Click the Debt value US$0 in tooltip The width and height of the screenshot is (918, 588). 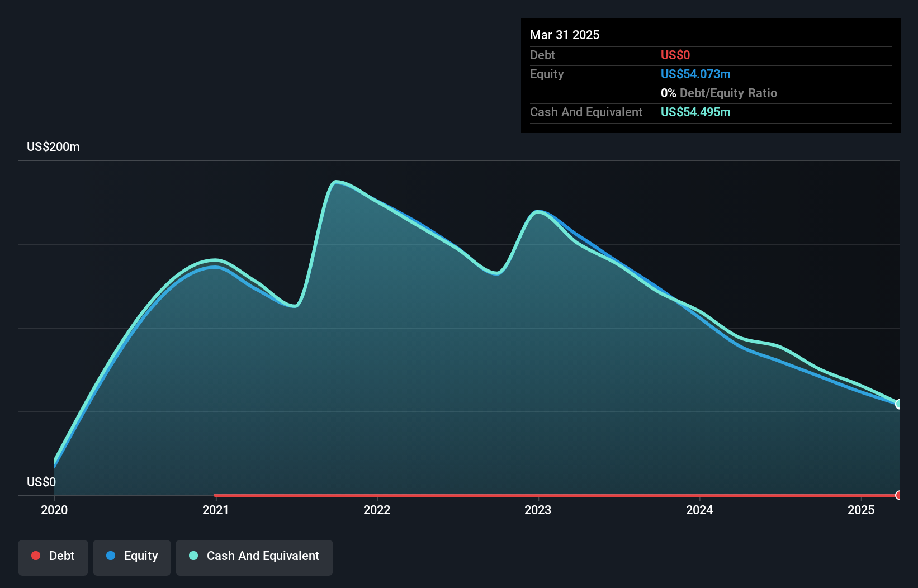coord(675,55)
